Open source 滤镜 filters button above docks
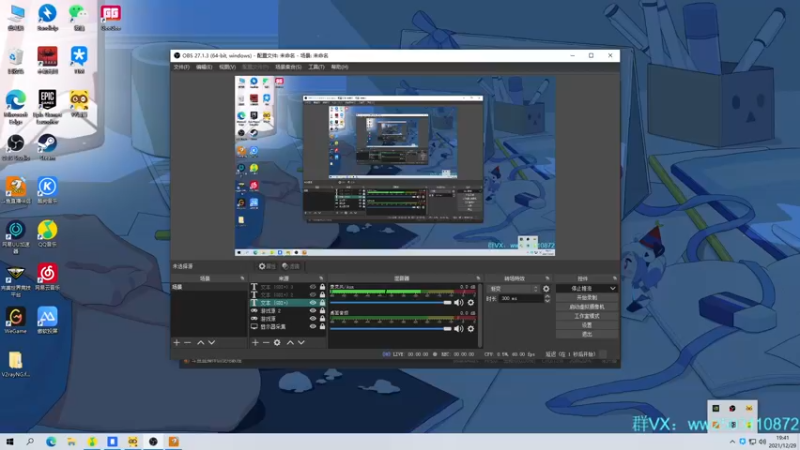The height and width of the screenshot is (450, 800). pos(291,266)
